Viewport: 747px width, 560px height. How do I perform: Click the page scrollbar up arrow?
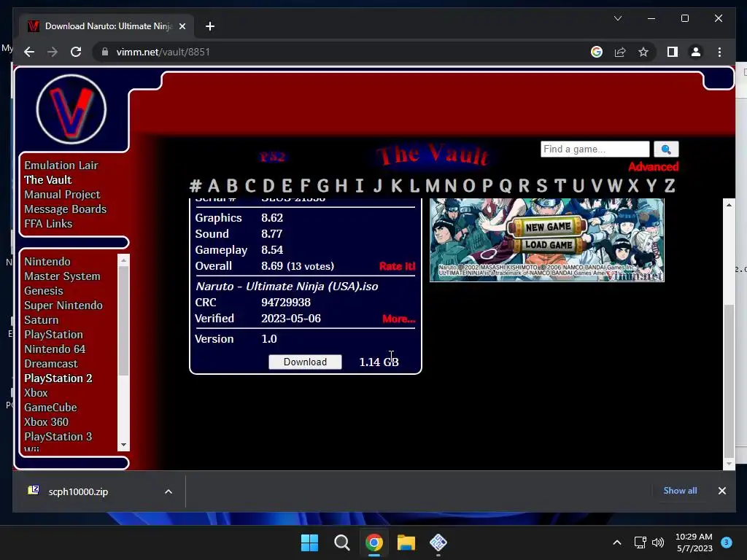click(x=729, y=205)
